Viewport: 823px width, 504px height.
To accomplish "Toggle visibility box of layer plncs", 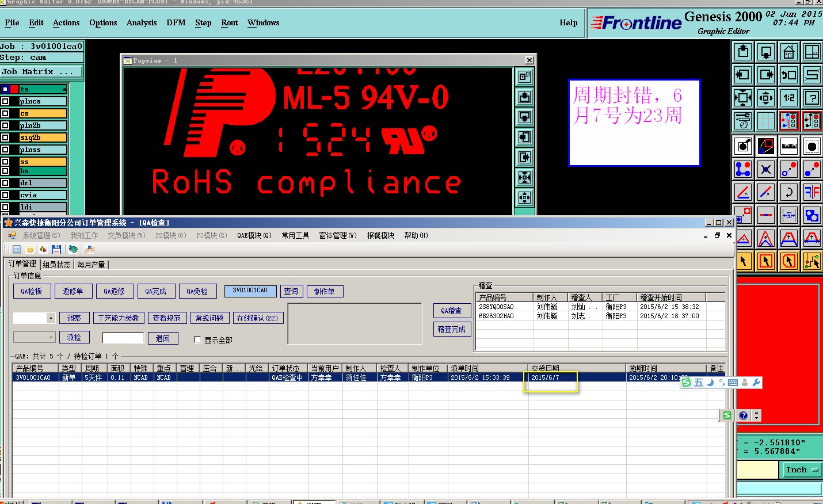I will (x=5, y=101).
